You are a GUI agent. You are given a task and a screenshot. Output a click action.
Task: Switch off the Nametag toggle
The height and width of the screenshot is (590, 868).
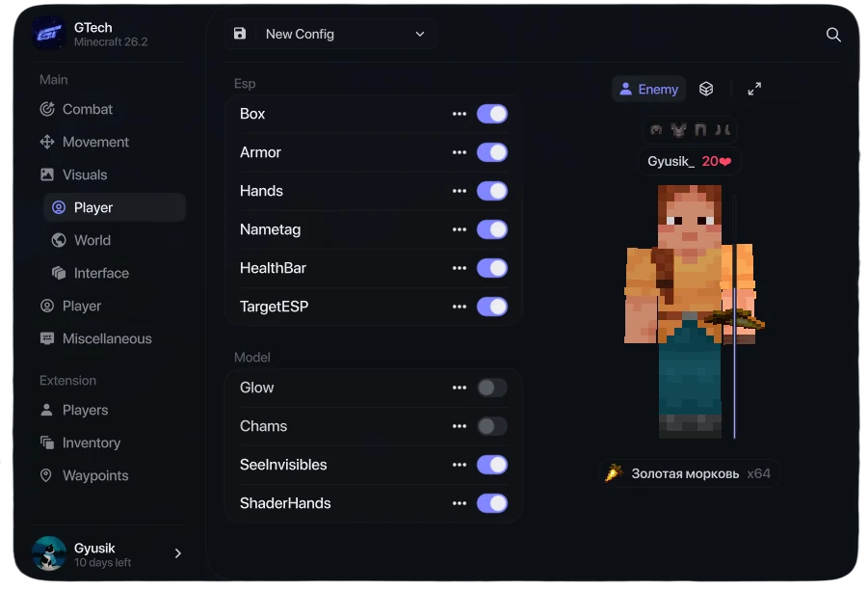tap(492, 229)
